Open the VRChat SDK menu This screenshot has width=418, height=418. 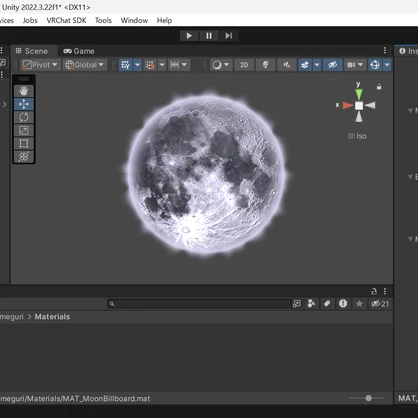[66, 20]
